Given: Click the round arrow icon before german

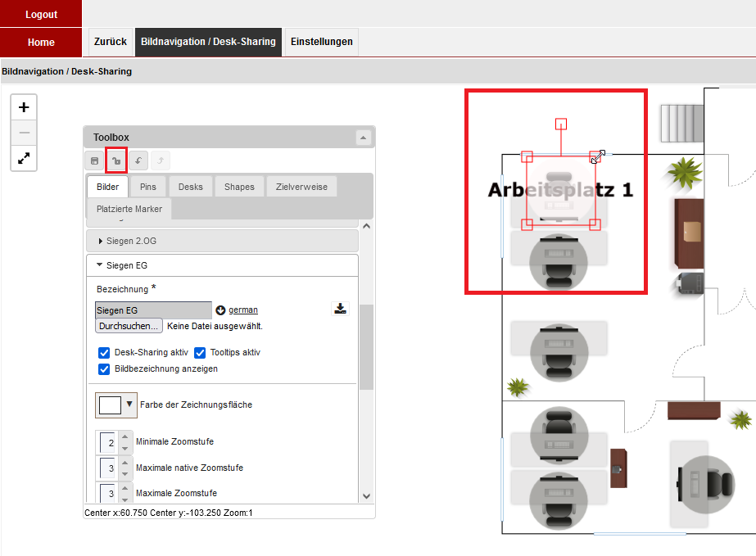Looking at the screenshot, I should click(221, 310).
